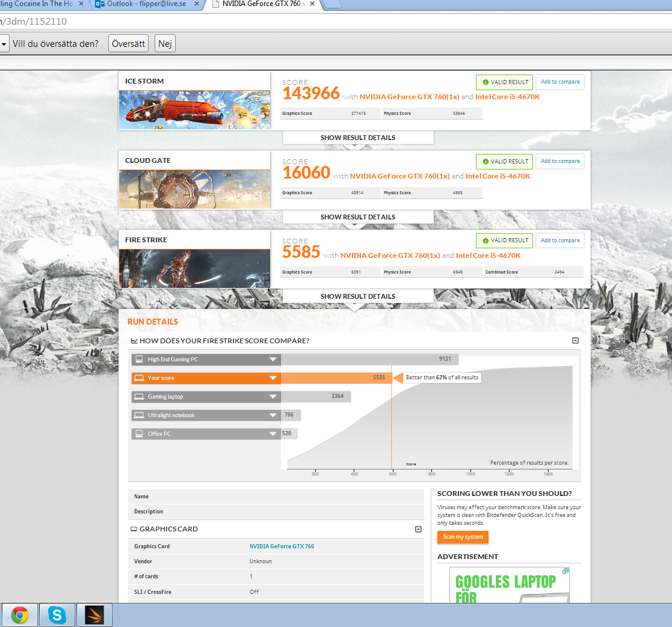
Task: Click the High End Gaming PC 9131 bar
Action: [369, 359]
